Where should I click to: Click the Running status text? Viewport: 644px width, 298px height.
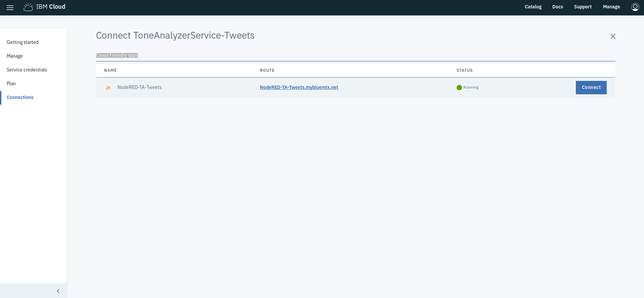click(x=471, y=87)
